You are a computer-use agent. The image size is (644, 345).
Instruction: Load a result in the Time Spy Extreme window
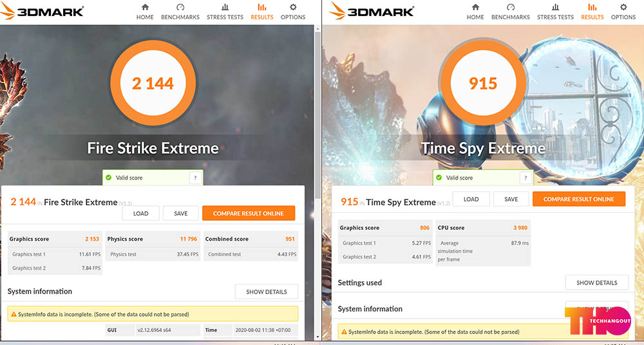pyautogui.click(x=471, y=199)
